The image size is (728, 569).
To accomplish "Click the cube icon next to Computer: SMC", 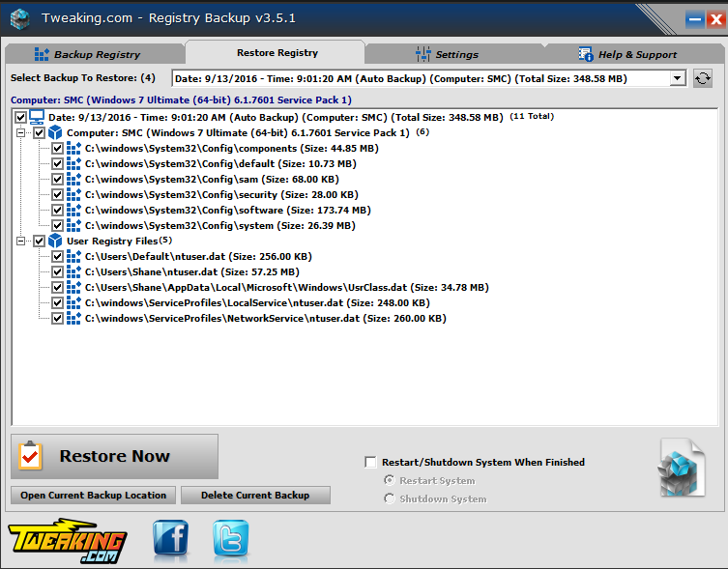I will (55, 132).
